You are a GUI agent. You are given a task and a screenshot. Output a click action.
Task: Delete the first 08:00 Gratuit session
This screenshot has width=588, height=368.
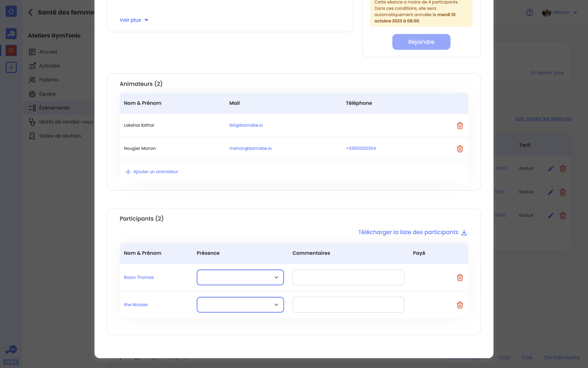point(563,168)
